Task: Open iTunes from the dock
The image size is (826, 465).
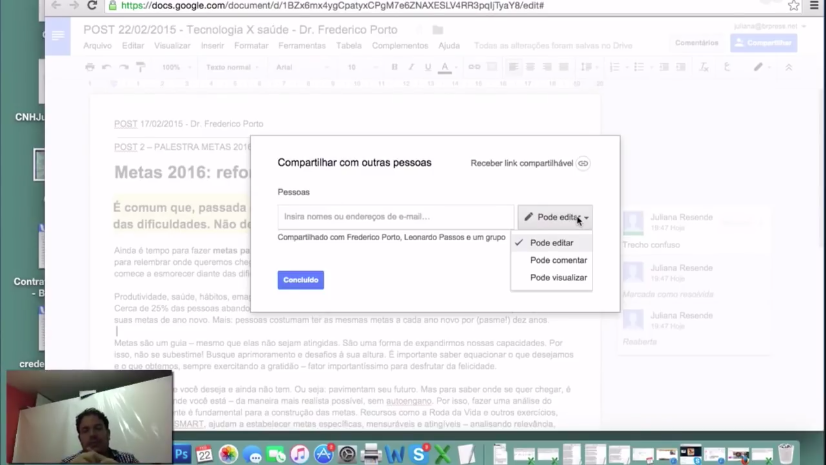Action: point(299,454)
